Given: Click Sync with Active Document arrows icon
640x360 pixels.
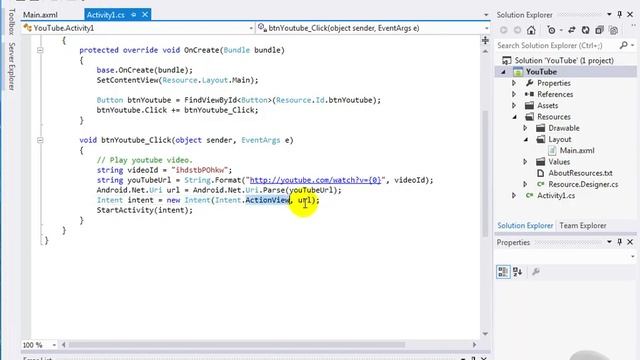Looking at the screenshot, I should click(571, 30).
